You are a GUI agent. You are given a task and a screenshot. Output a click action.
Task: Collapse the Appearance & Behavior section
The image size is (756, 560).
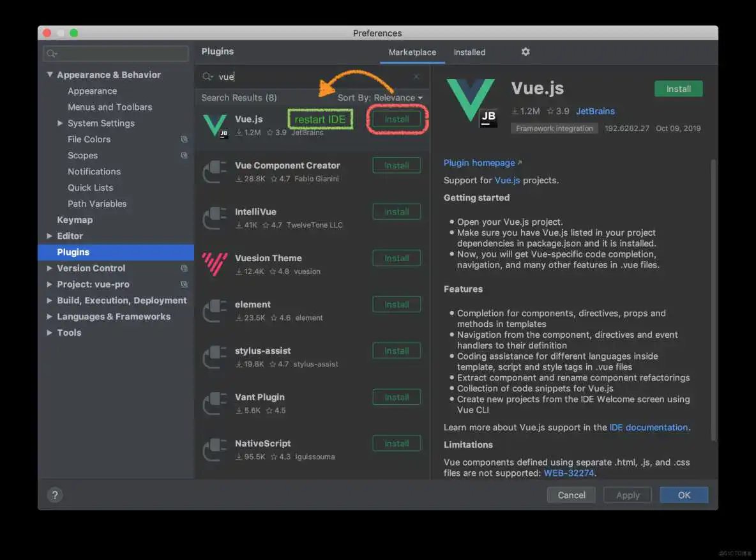click(x=50, y=75)
